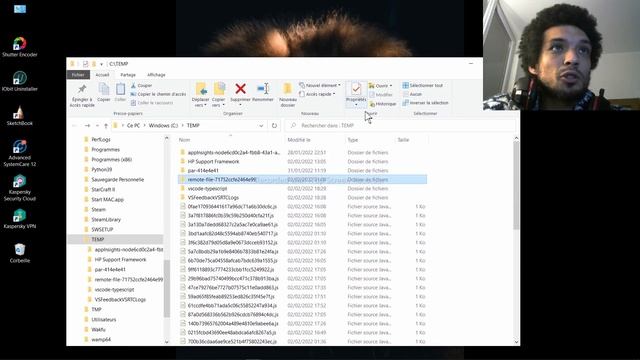Open the Kaspersky VPN desktop icon

pos(20,219)
